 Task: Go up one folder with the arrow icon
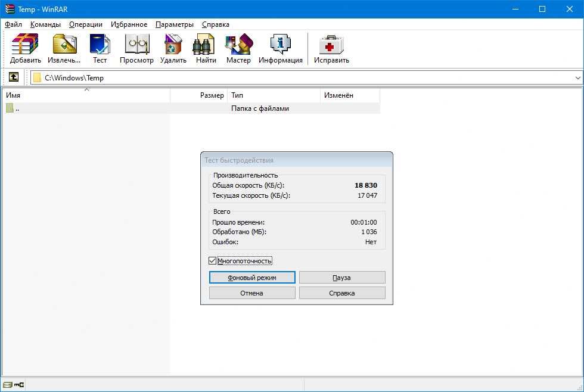[13, 77]
